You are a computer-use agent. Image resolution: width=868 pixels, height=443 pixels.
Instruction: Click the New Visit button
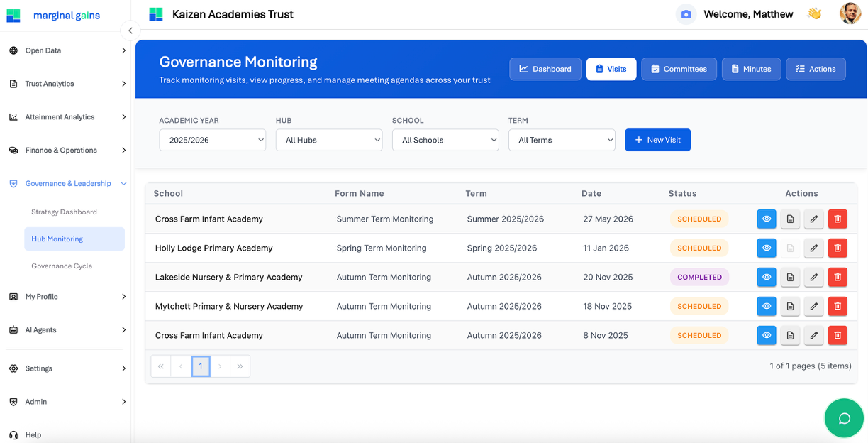(657, 140)
